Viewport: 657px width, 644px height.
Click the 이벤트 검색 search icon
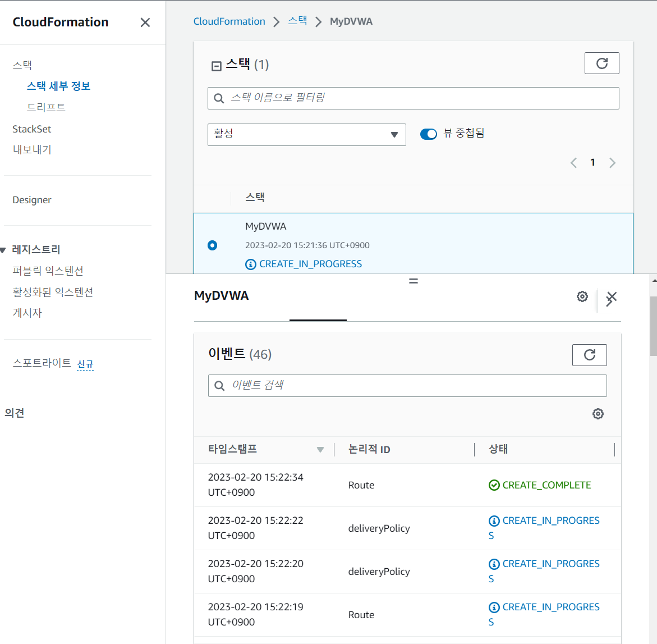(x=219, y=386)
